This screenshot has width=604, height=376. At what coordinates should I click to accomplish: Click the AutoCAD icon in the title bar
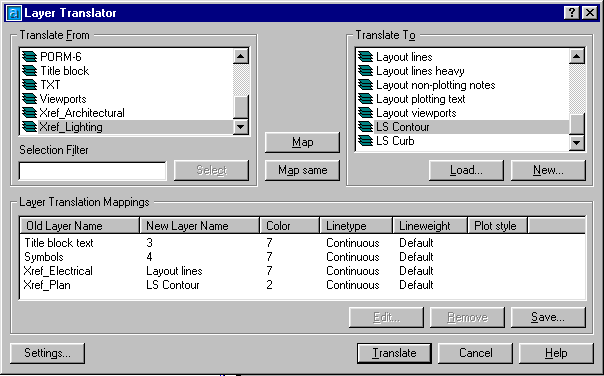(14, 13)
